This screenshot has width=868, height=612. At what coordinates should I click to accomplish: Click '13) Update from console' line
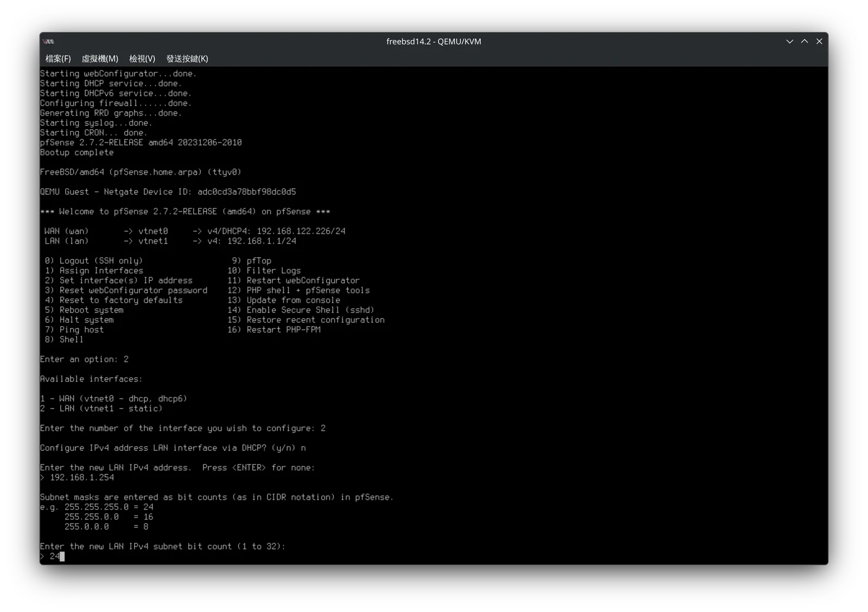tap(284, 300)
